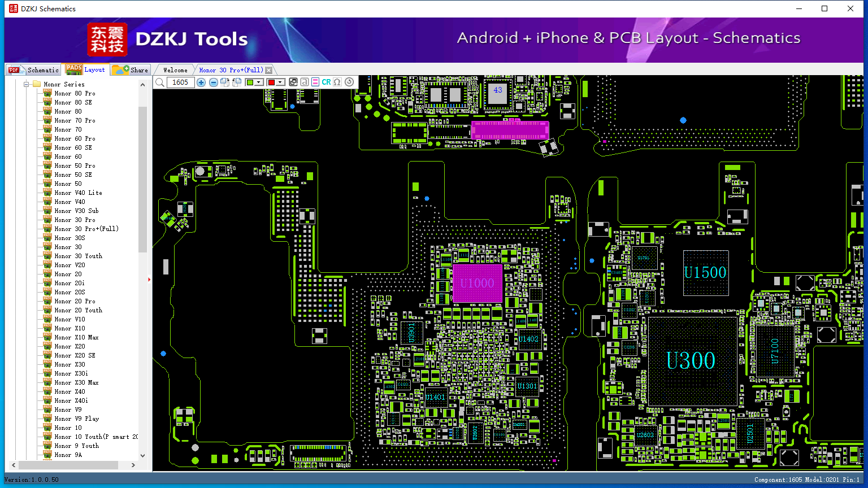Select the highlighted U1000 chip on the board
868x488 pixels.
pyautogui.click(x=478, y=284)
